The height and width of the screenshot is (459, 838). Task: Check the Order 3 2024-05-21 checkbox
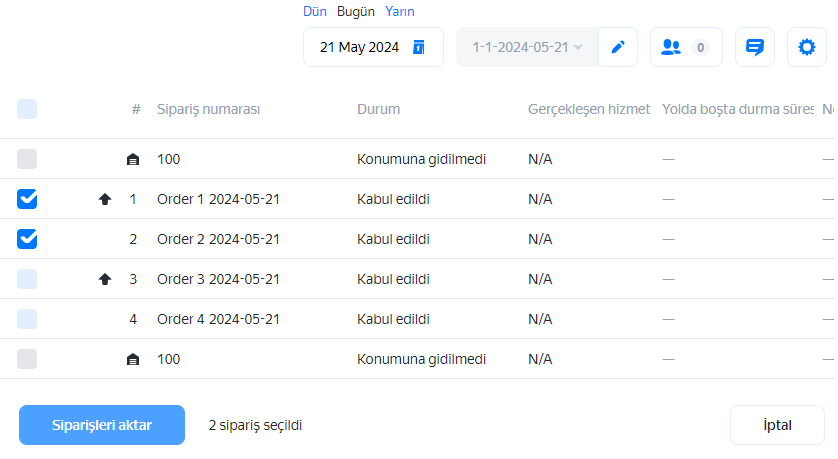click(x=28, y=279)
